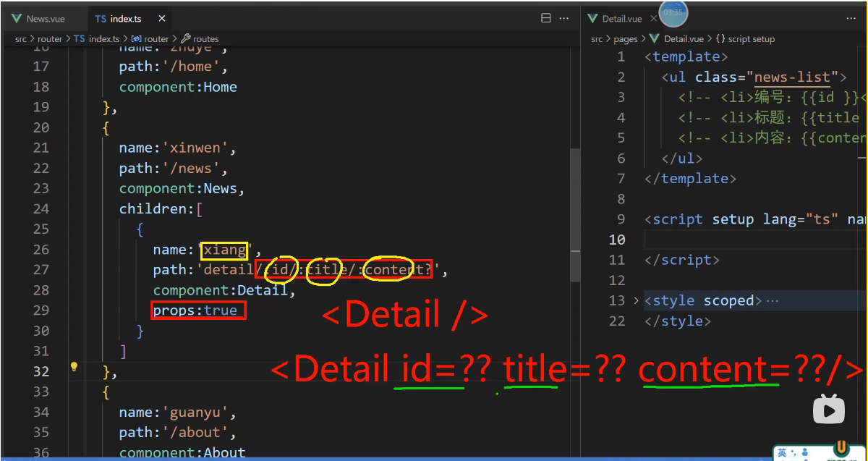
Task: Place cursor on empty line 10 in Detail.vue
Action: pyautogui.click(x=755, y=240)
